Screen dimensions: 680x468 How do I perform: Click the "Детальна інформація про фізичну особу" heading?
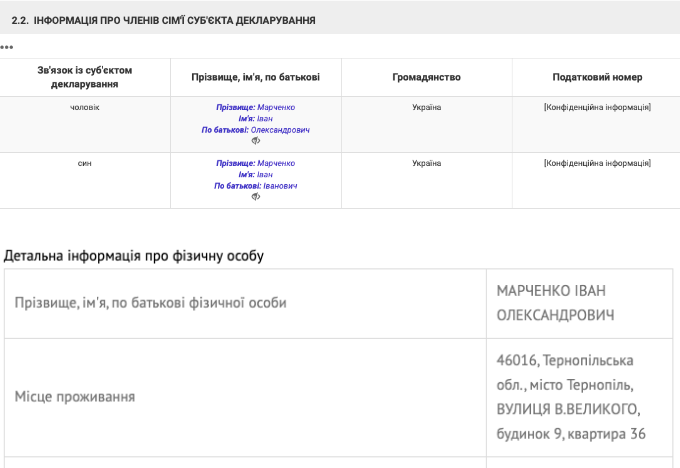[134, 256]
